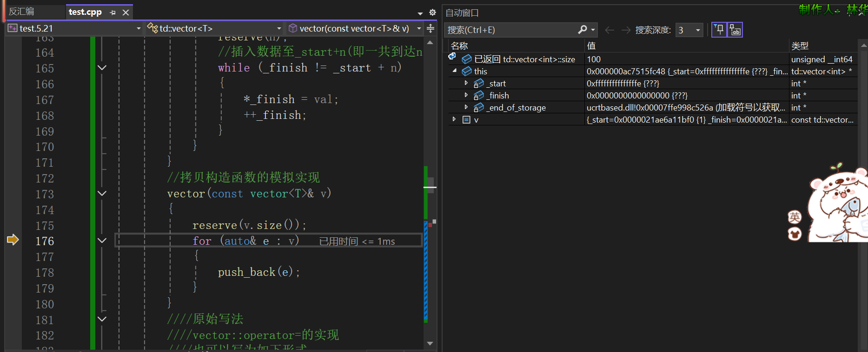Click the yellow current statement arrow
Viewport: 868px width, 352px height.
tap(13, 240)
